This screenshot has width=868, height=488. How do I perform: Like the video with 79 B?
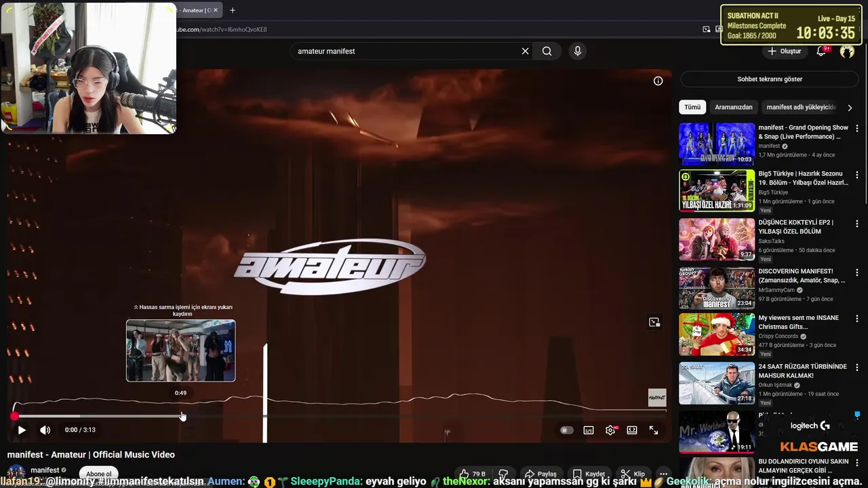(x=473, y=474)
